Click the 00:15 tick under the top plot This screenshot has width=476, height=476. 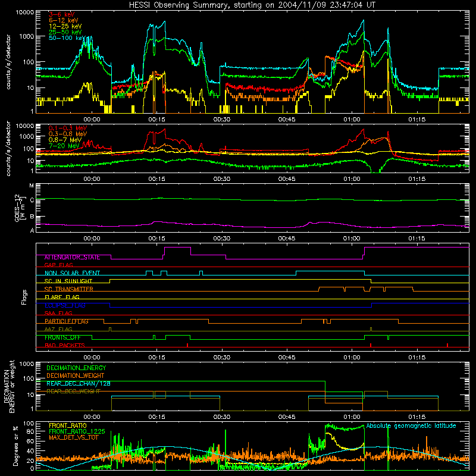click(x=156, y=120)
